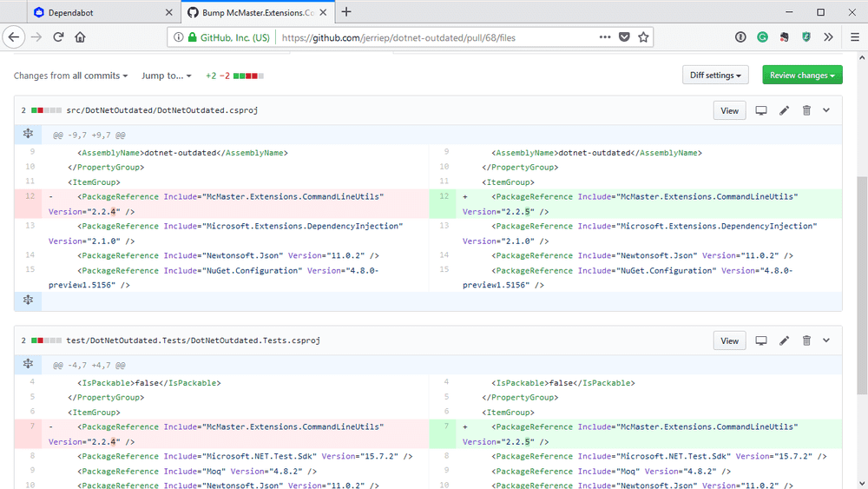
Task: Click trash icon for src/DotNetOutdated/DotNetOutdated.csproj
Action: click(806, 110)
